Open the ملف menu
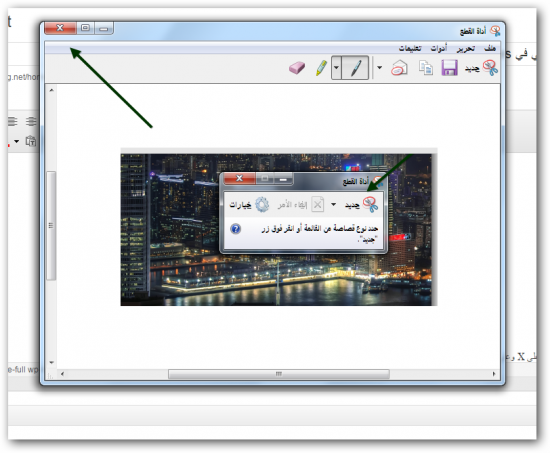The image size is (550, 453). tap(490, 48)
